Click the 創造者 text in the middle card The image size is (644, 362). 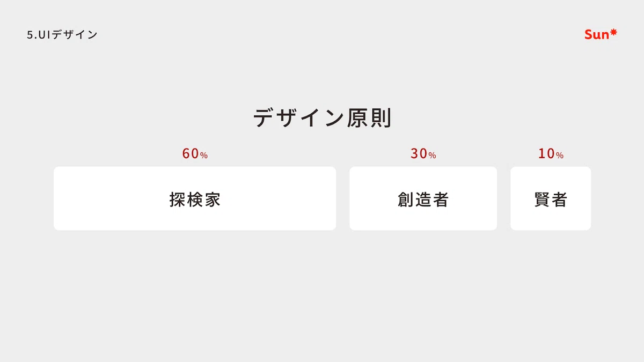[423, 200]
